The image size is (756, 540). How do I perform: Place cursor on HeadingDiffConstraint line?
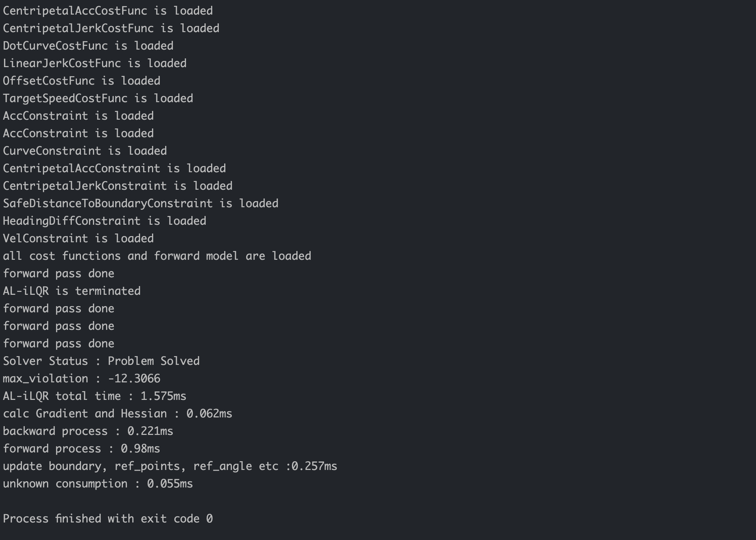tap(104, 221)
